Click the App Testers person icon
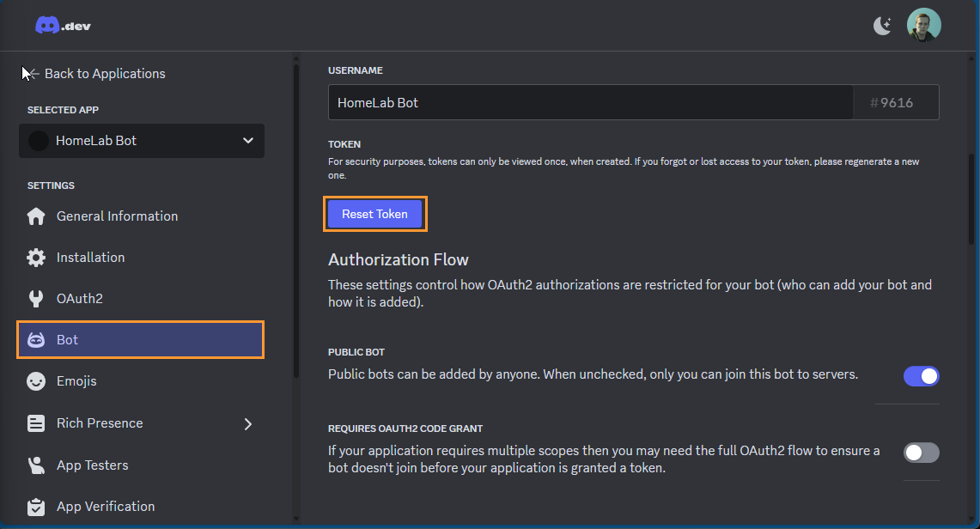Image resolution: width=980 pixels, height=529 pixels. [36, 465]
